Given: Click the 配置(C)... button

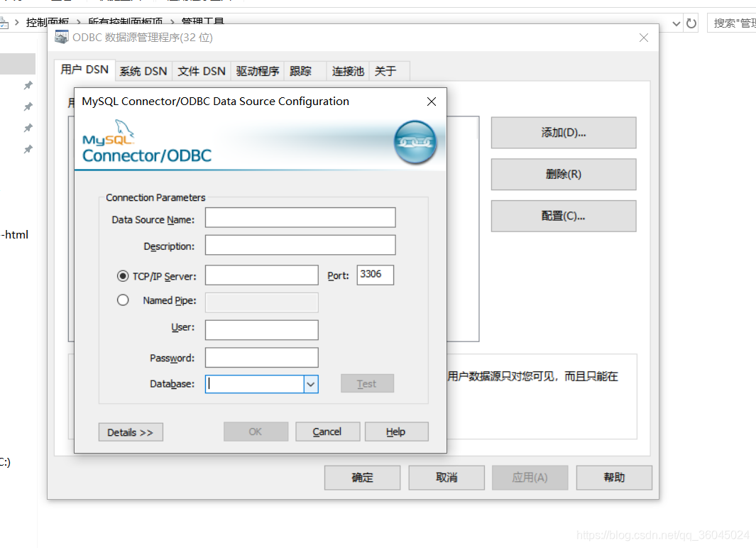Looking at the screenshot, I should 564,216.
